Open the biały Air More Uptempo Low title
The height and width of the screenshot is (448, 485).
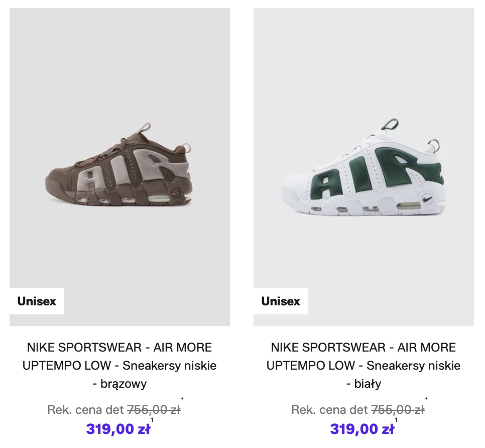click(x=363, y=365)
